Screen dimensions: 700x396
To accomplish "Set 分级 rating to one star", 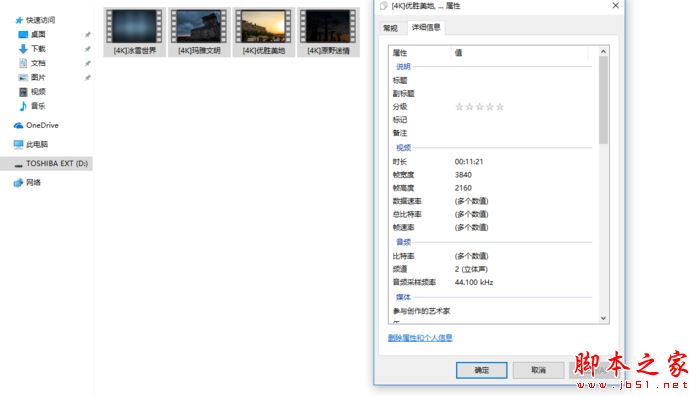I will click(x=459, y=107).
